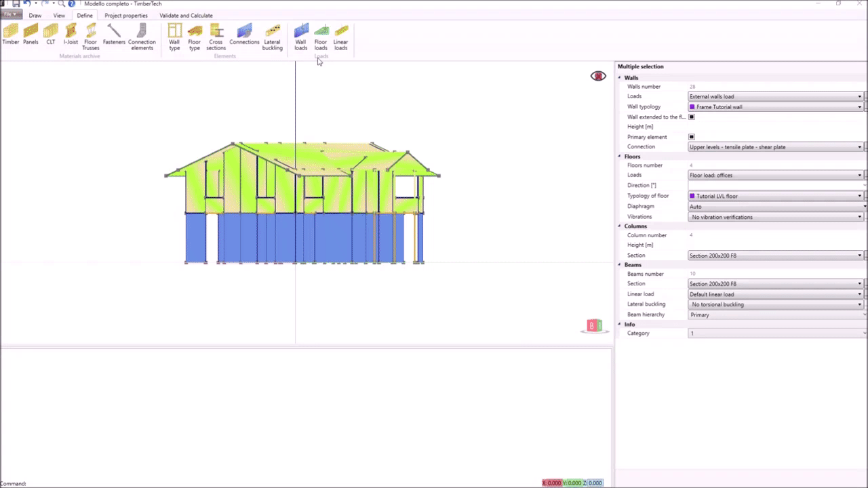Open the Validate and Calculate tab
The image size is (868, 488).
coord(186,16)
